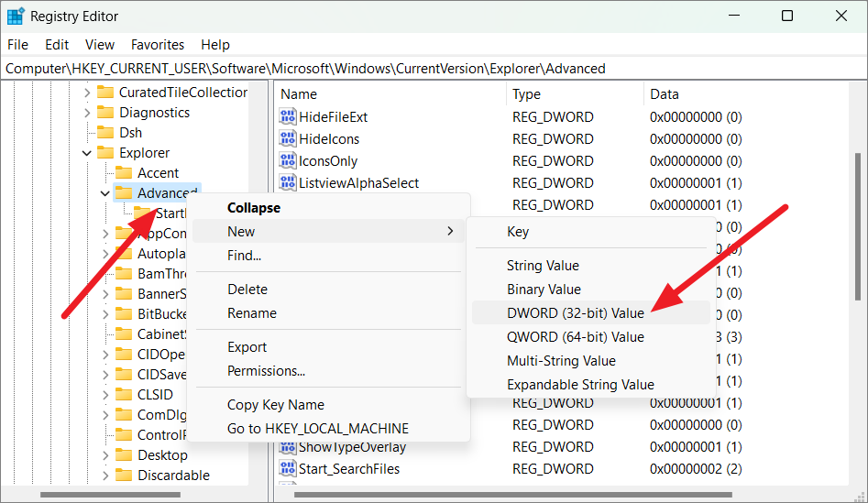868x503 pixels.
Task: Click the CIDOpen folder icon
Action: 124,355
